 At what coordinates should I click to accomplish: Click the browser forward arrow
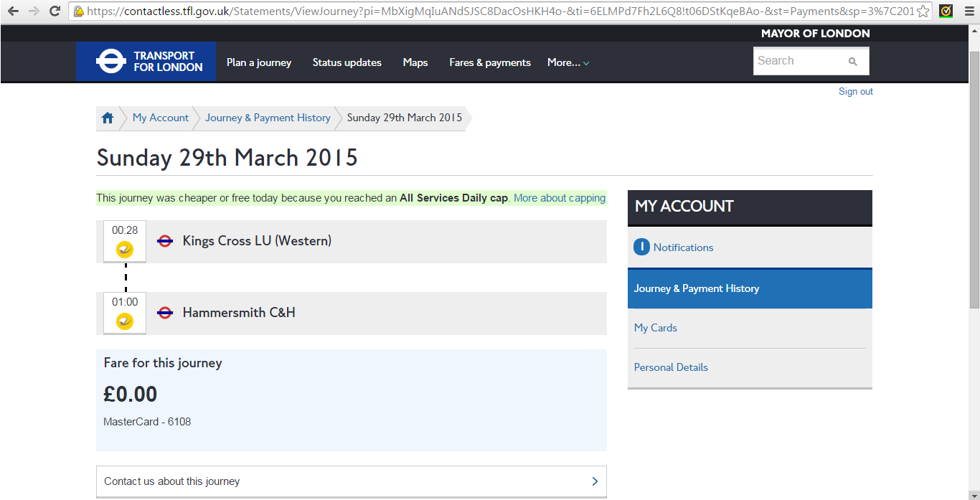pos(34,11)
